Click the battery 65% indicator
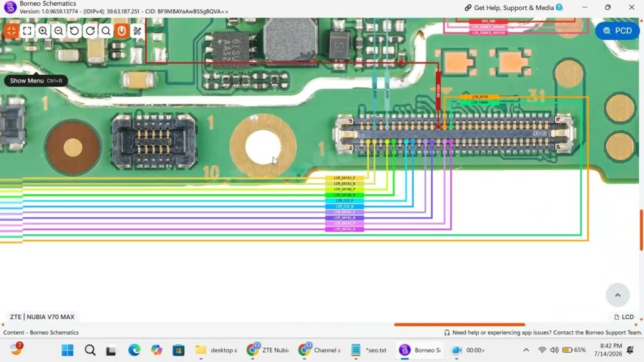Screen dimensions: 644x362 pyautogui.click(x=574, y=350)
